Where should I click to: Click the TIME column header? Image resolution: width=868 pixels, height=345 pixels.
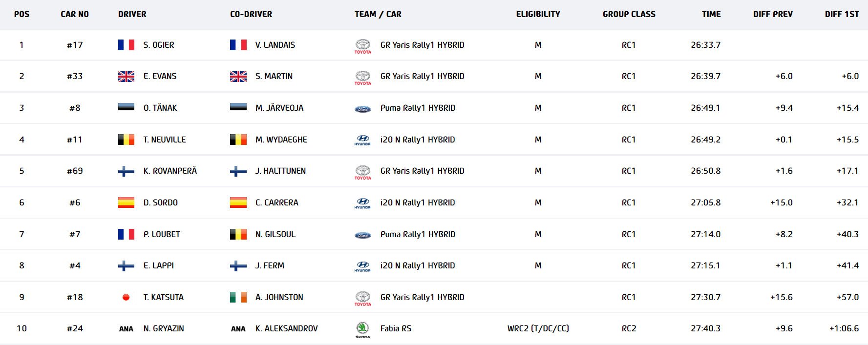pyautogui.click(x=711, y=14)
